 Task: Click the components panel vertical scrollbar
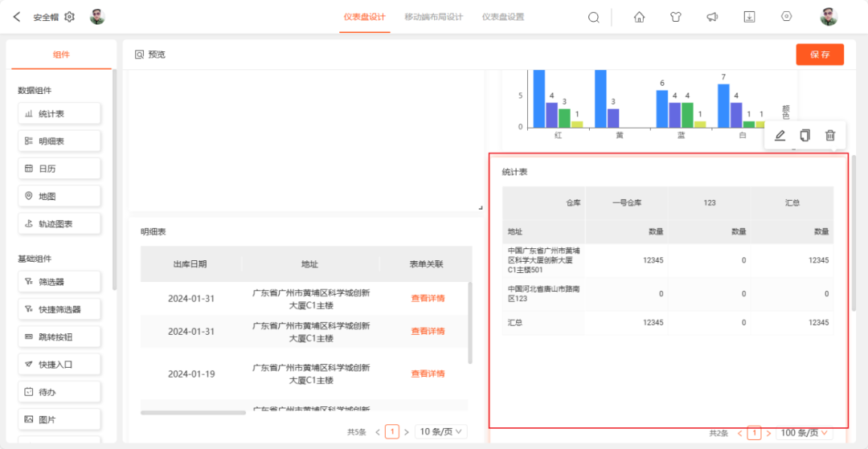coord(115,179)
